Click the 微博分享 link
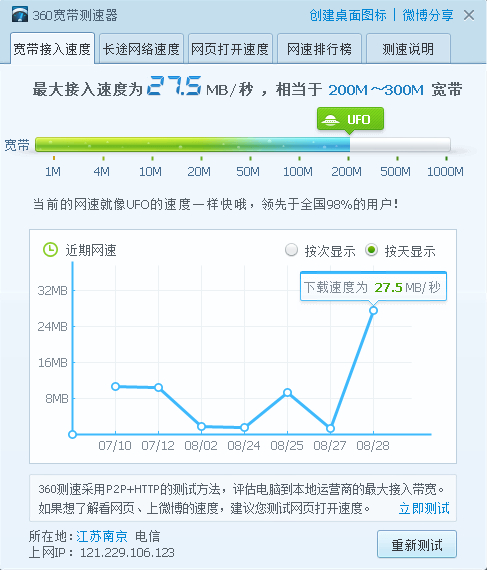Image resolution: width=487 pixels, height=570 pixels. coord(428,15)
